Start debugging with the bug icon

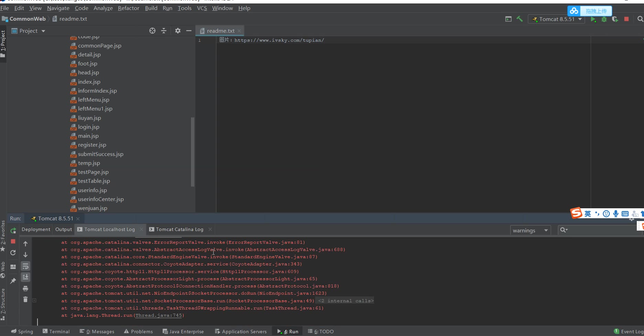click(604, 19)
